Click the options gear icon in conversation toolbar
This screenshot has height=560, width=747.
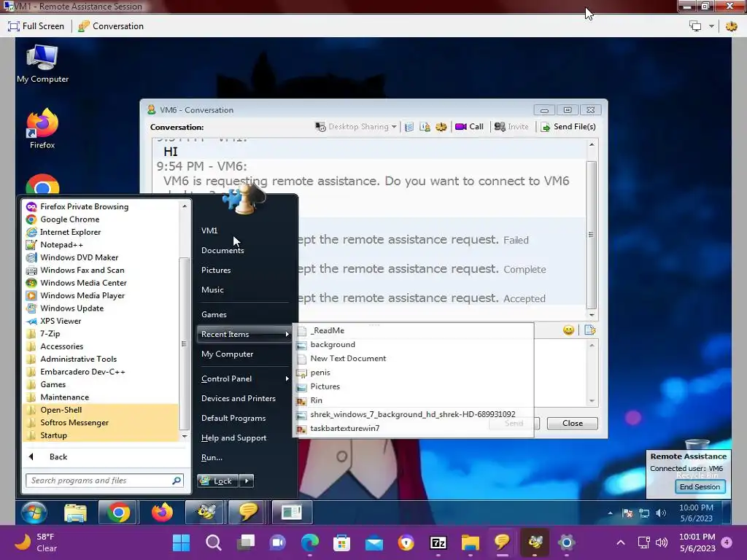pyautogui.click(x=441, y=127)
